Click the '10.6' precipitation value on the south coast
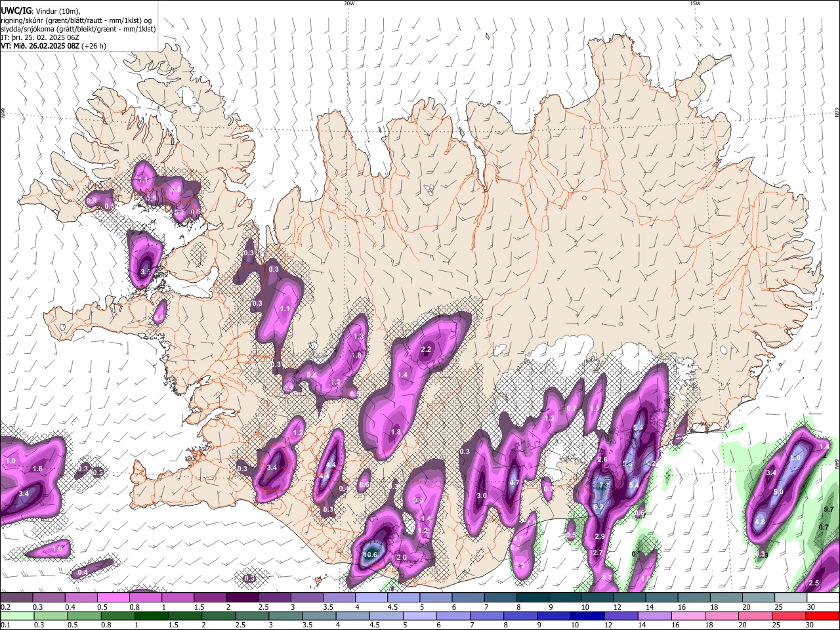 [x=370, y=555]
